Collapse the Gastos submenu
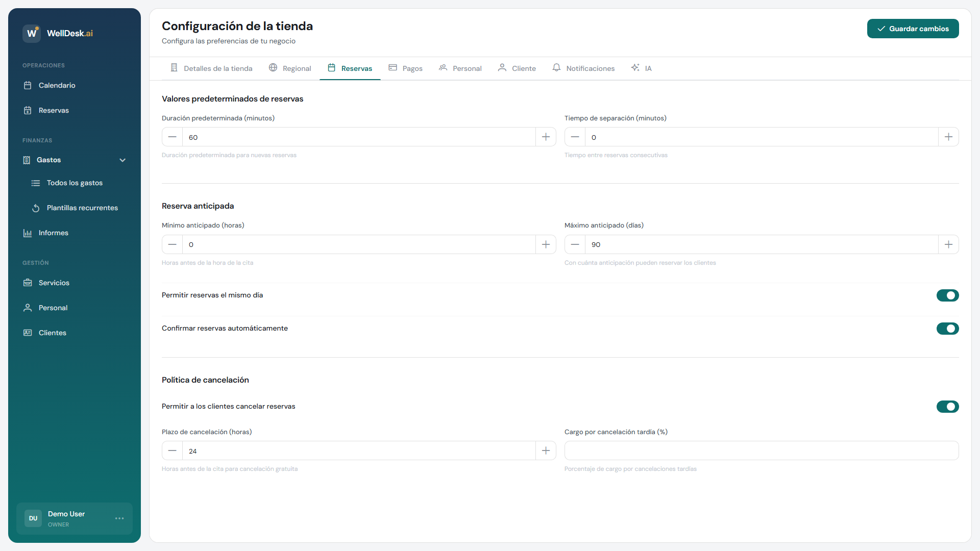 (x=122, y=160)
